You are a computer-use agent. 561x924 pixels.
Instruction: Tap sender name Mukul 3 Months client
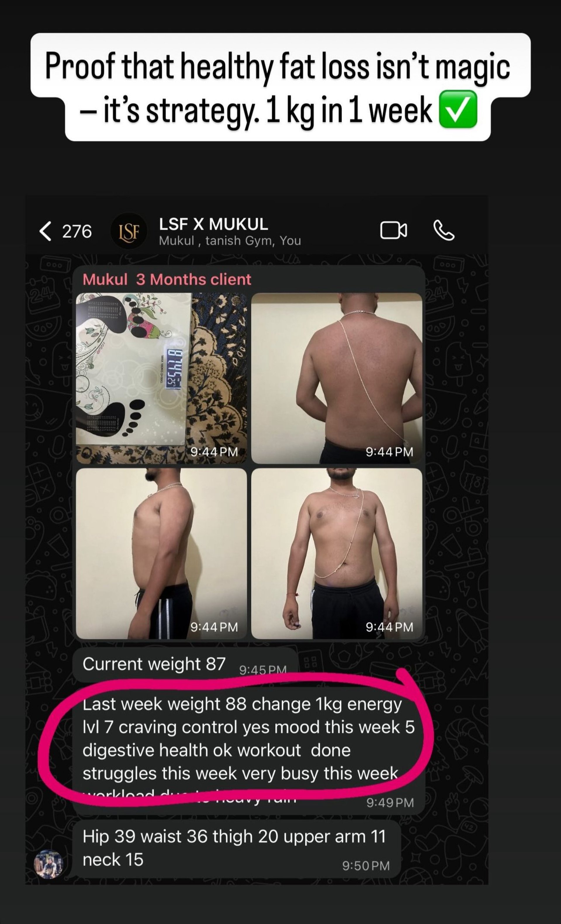click(167, 279)
